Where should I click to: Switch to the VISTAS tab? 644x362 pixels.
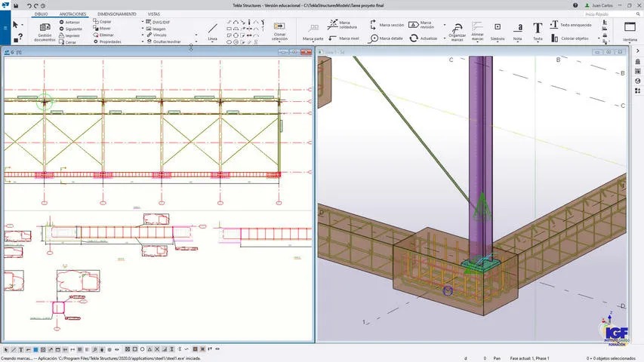click(153, 14)
